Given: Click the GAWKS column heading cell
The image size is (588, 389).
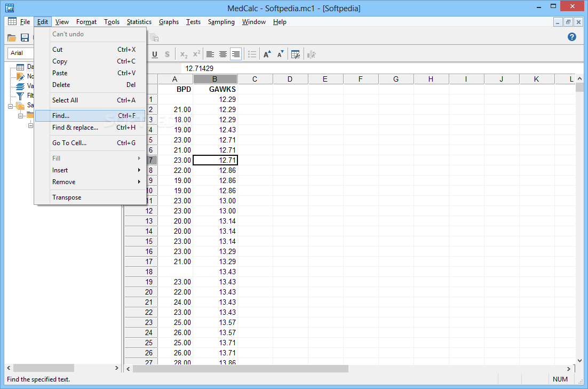Looking at the screenshot, I should (215, 89).
